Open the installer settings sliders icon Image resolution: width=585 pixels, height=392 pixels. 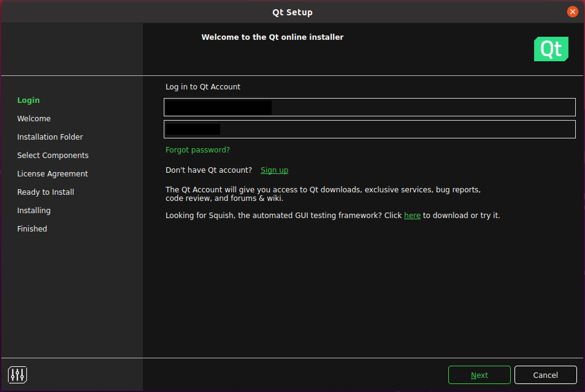pos(18,374)
